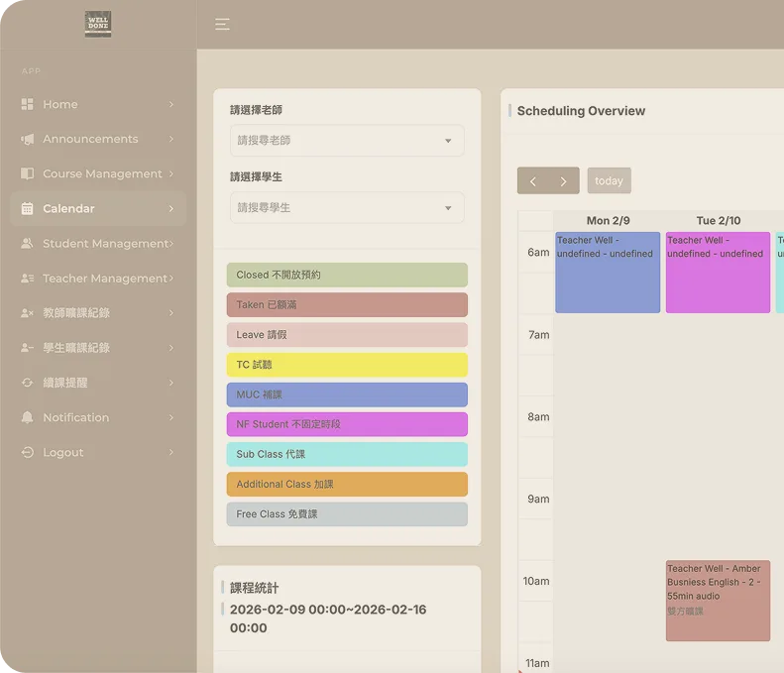
Task: Expand Home chevron
Action: [171, 104]
